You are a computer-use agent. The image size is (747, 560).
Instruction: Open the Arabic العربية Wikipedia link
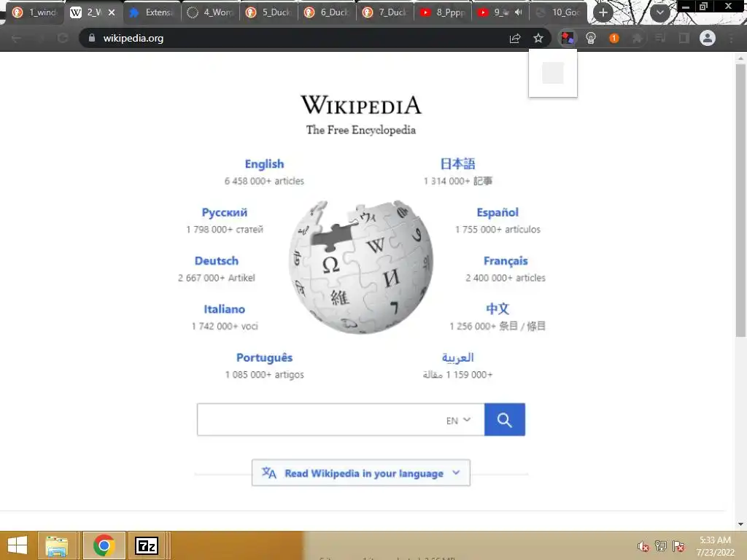click(x=458, y=357)
